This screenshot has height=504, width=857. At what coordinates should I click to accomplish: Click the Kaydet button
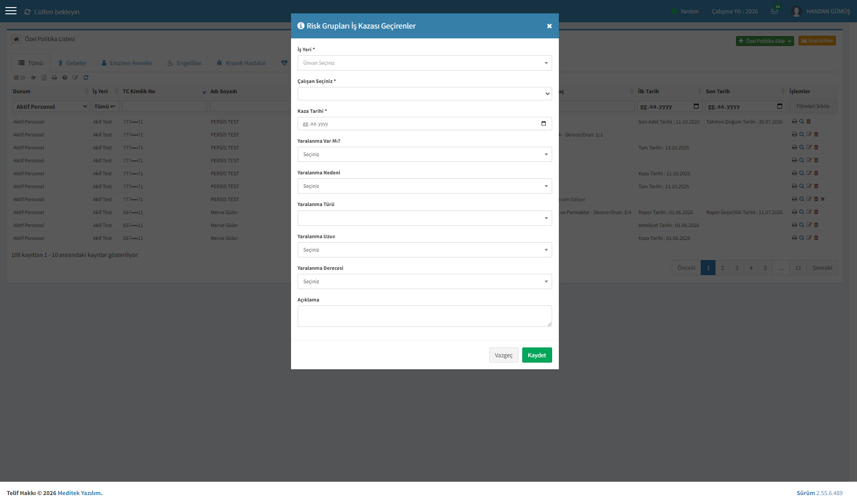point(537,355)
